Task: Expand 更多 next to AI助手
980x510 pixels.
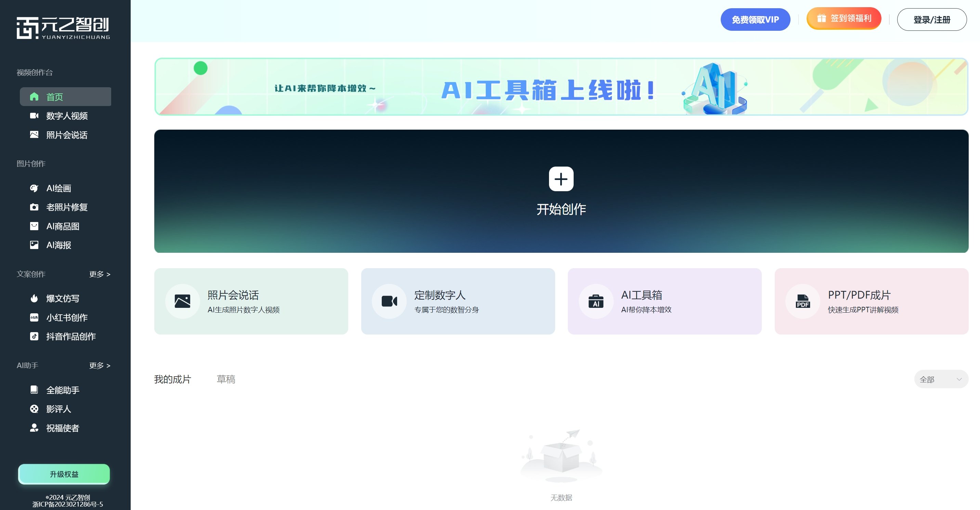Action: [100, 365]
